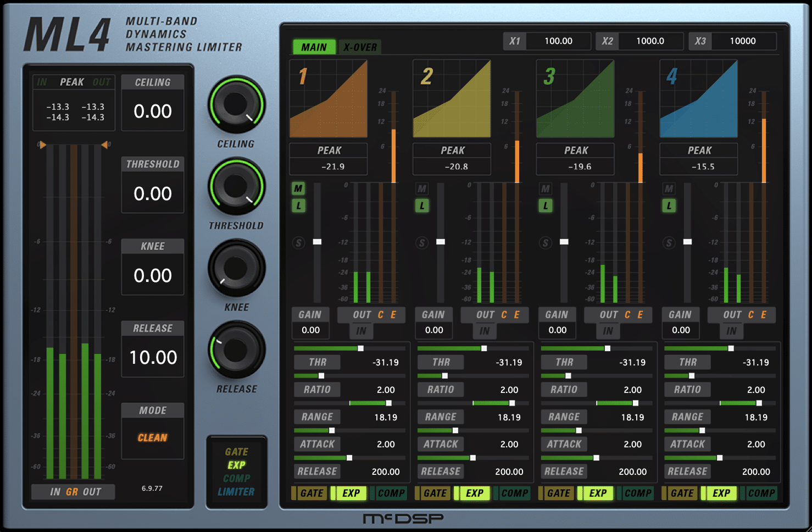812x532 pixels.
Task: Open the COMP tab on band 1
Action: [x=391, y=493]
